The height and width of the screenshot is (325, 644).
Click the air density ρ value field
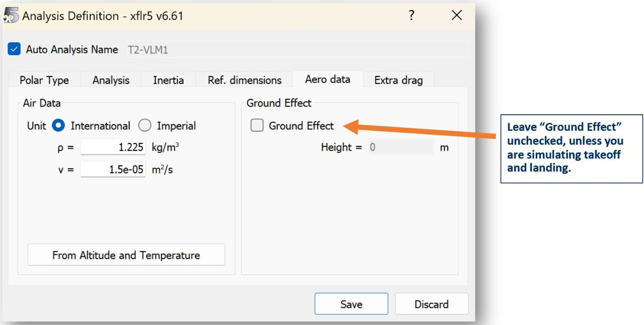coord(113,147)
